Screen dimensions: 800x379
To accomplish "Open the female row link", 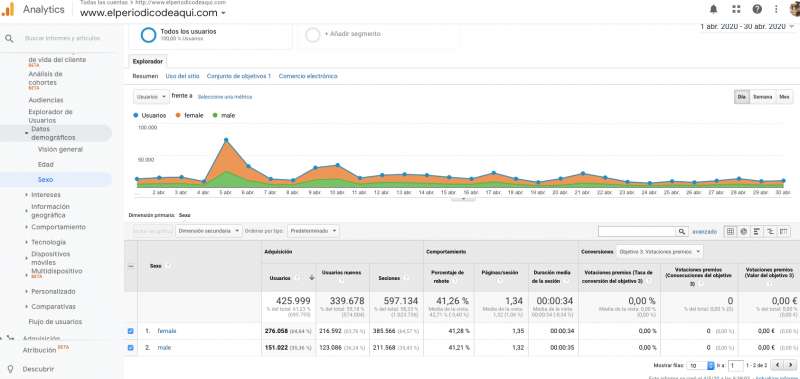I will pos(167,331).
